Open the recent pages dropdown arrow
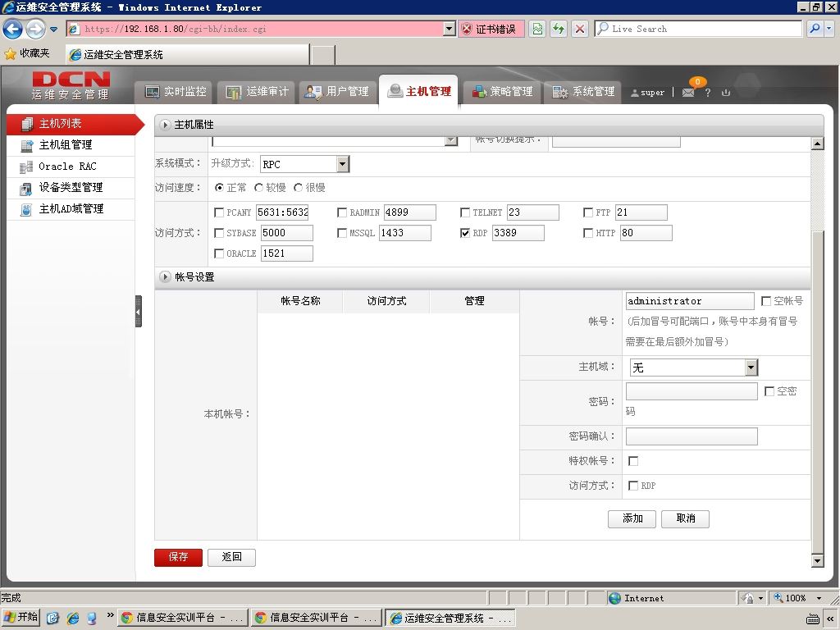Image resolution: width=840 pixels, height=630 pixels. point(53,30)
